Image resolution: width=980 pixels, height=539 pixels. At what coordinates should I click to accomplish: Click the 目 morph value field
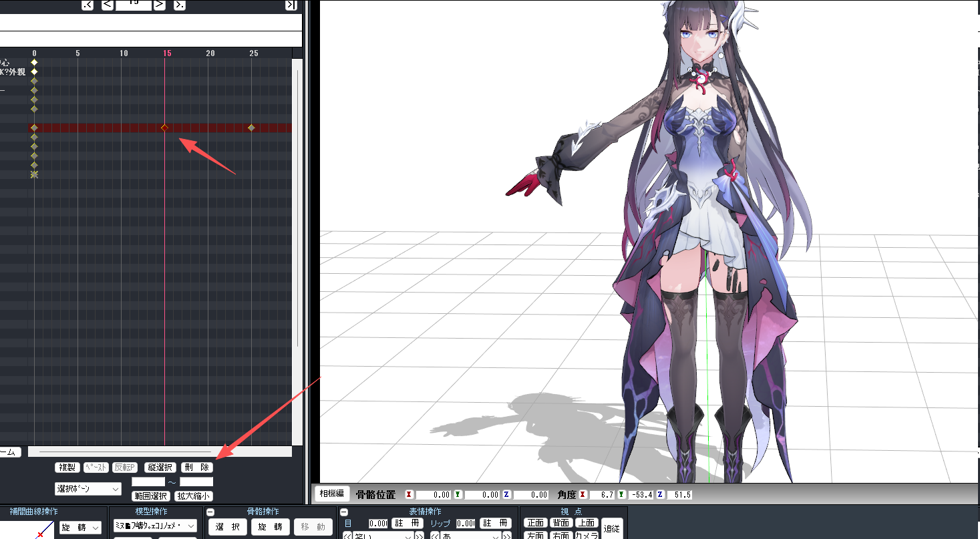point(379,524)
